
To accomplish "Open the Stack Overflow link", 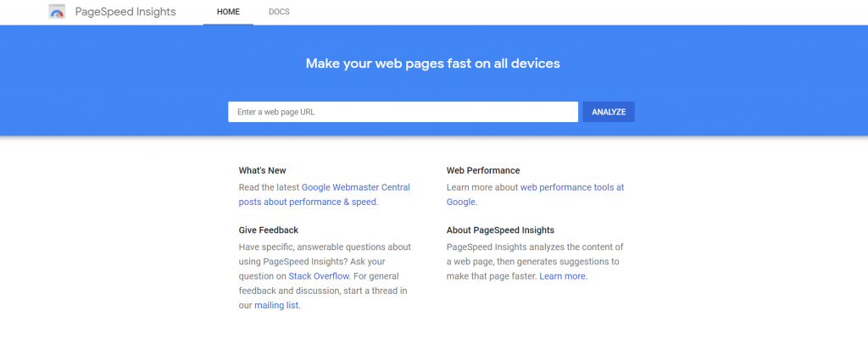I will pos(319,276).
